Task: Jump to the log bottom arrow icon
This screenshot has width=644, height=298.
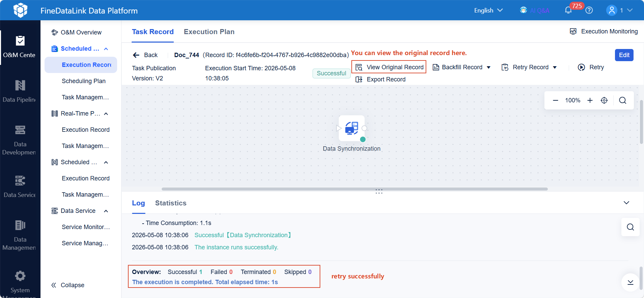Action: 630,282
